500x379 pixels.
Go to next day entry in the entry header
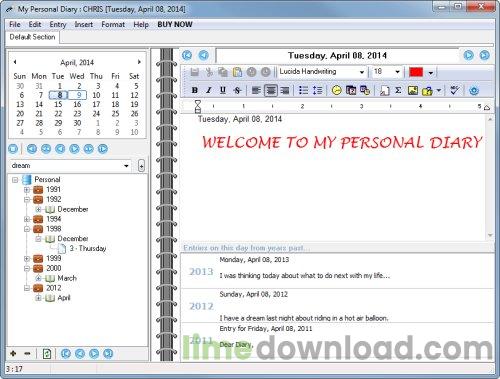coord(468,55)
